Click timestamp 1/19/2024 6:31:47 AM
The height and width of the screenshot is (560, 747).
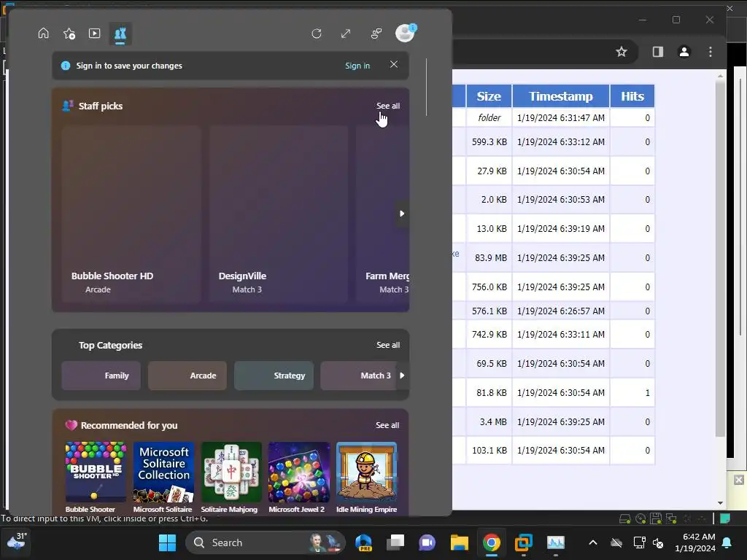point(561,117)
